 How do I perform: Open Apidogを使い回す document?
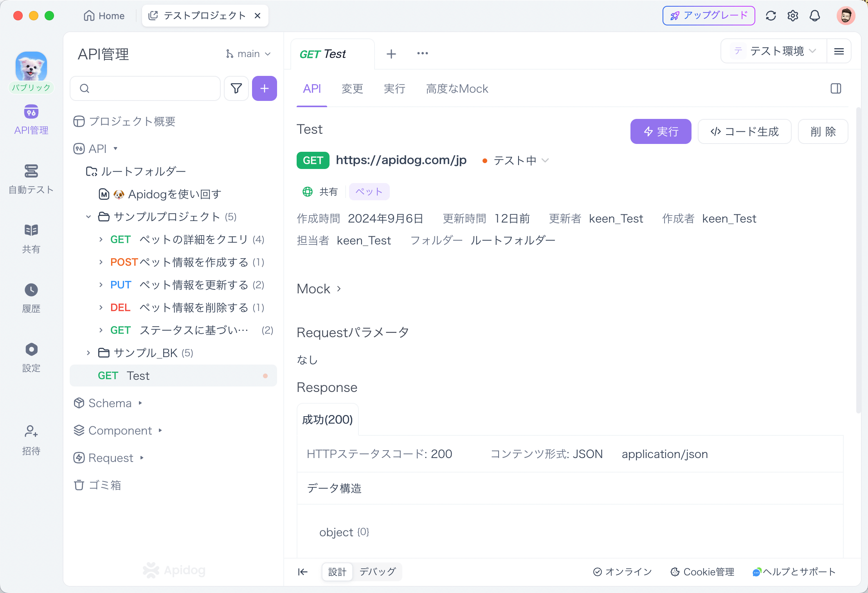point(160,194)
